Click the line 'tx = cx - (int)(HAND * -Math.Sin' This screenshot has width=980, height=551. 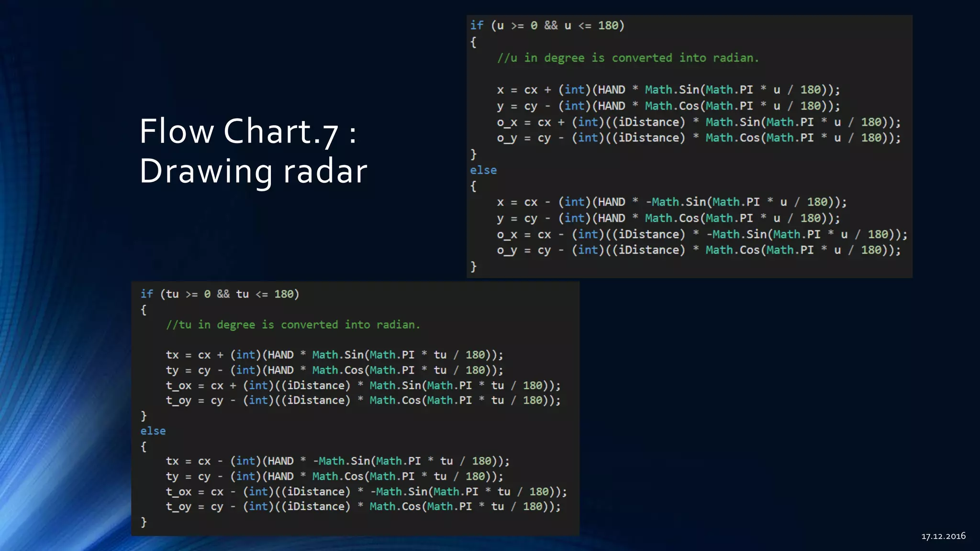pyautogui.click(x=338, y=461)
